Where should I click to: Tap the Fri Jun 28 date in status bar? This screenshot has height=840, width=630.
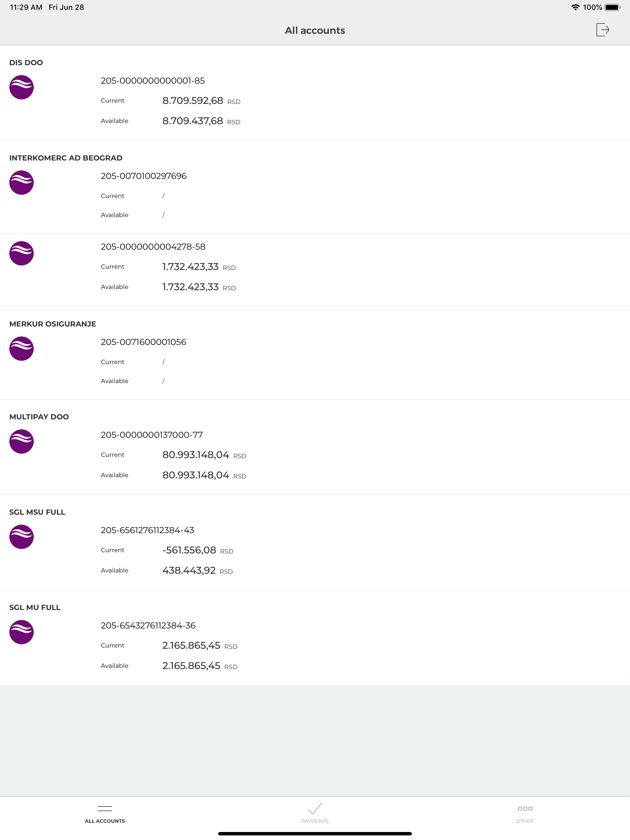(x=66, y=7)
